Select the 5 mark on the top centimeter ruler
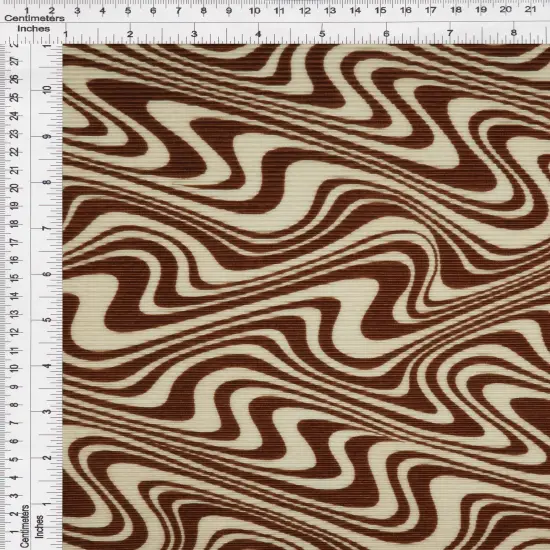 [128, 11]
